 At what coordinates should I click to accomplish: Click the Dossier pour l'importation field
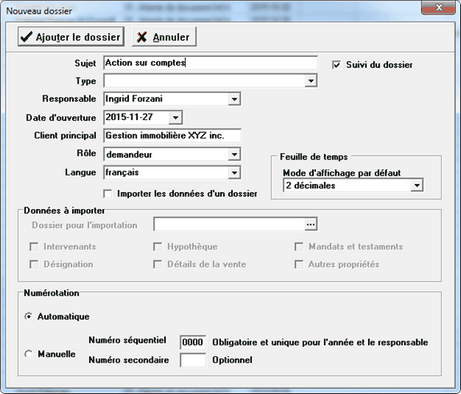tap(229, 224)
